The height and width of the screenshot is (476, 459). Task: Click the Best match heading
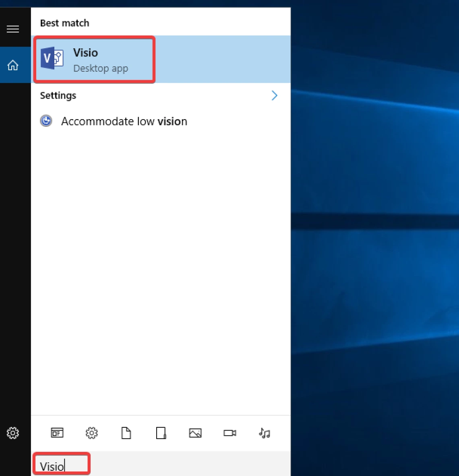pyautogui.click(x=64, y=23)
